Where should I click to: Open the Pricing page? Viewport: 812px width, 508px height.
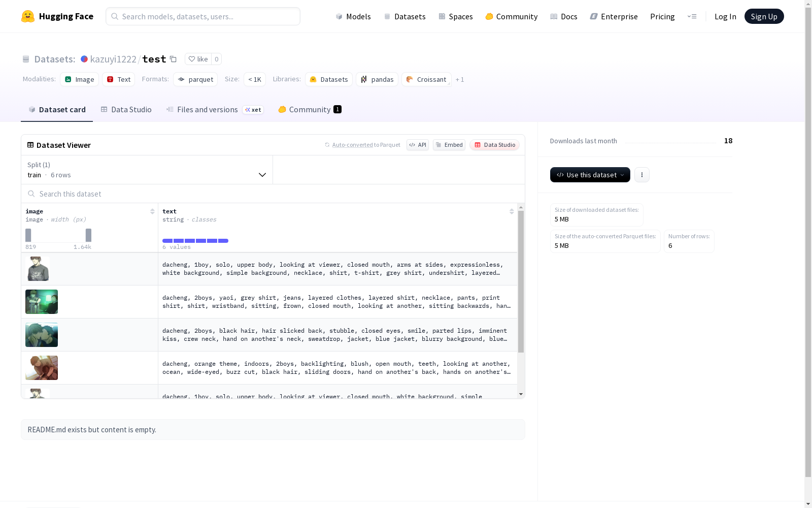coord(662,16)
